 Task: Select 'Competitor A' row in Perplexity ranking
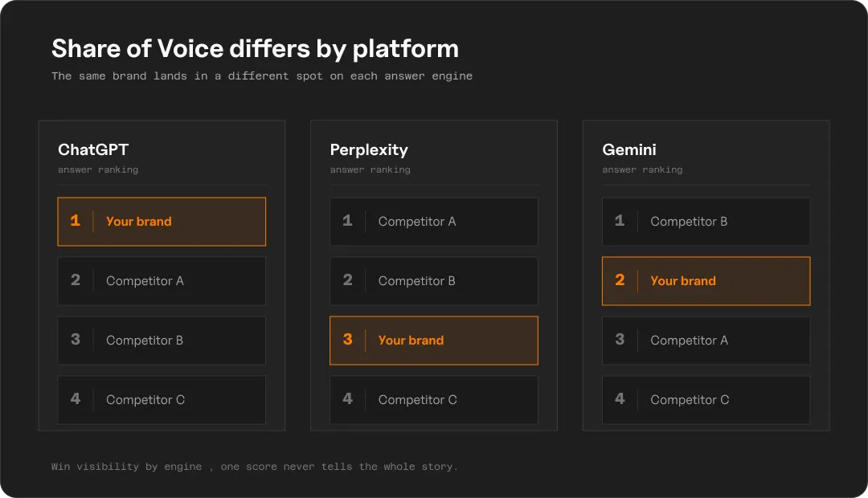(x=434, y=222)
